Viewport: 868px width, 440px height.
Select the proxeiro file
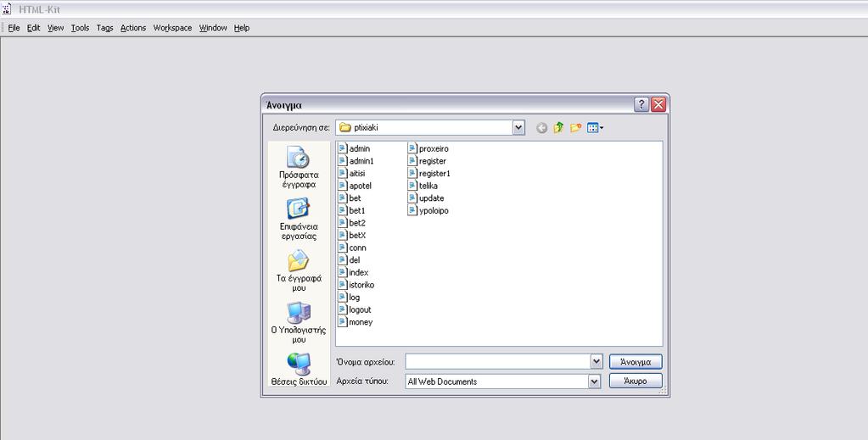click(x=428, y=148)
